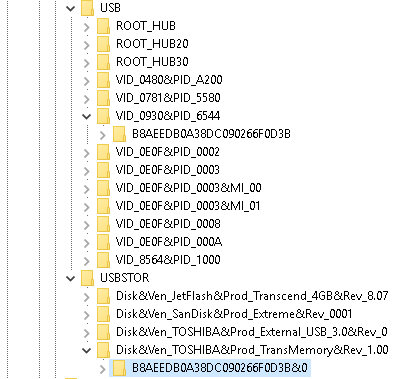The width and height of the screenshot is (394, 379).
Task: Click the USB key folder icon
Action: click(x=87, y=8)
